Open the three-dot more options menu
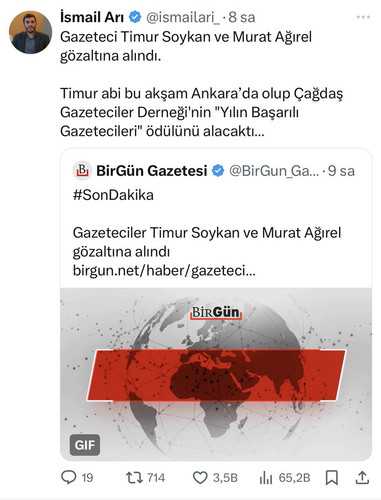This screenshot has width=381, height=500. 363,17
